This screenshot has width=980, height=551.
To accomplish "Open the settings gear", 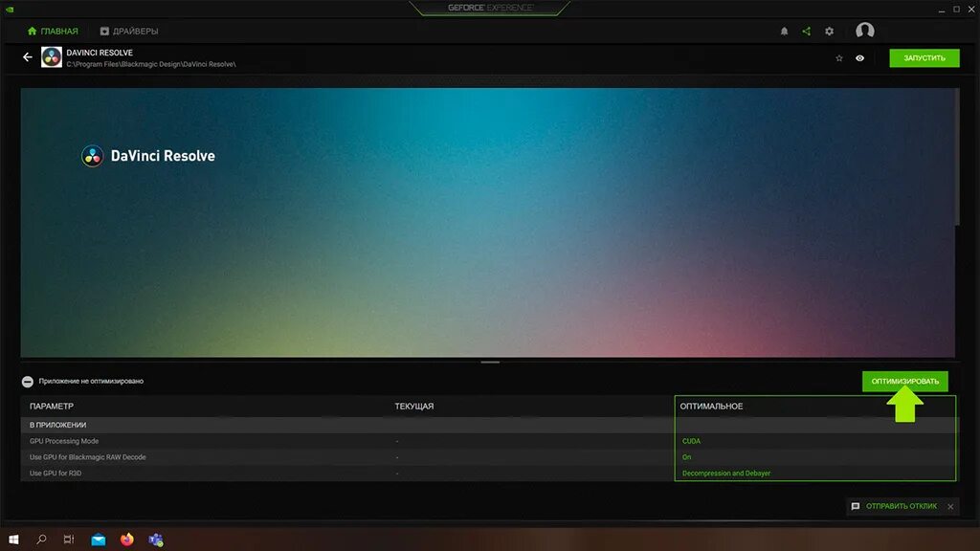I will tap(829, 32).
